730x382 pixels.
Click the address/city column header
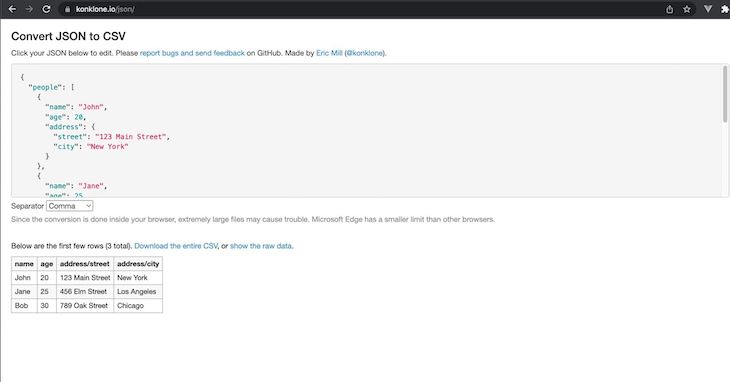138,264
